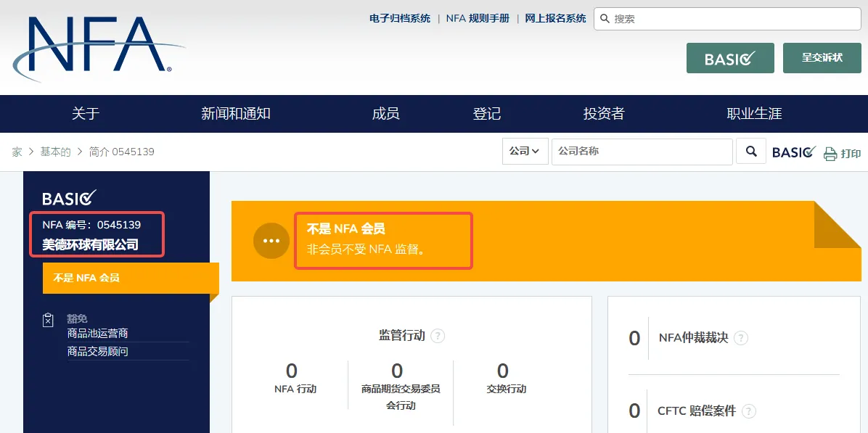Click the 0 count above 商品期货交易委员会行动
This screenshot has width=868, height=433.
point(397,371)
